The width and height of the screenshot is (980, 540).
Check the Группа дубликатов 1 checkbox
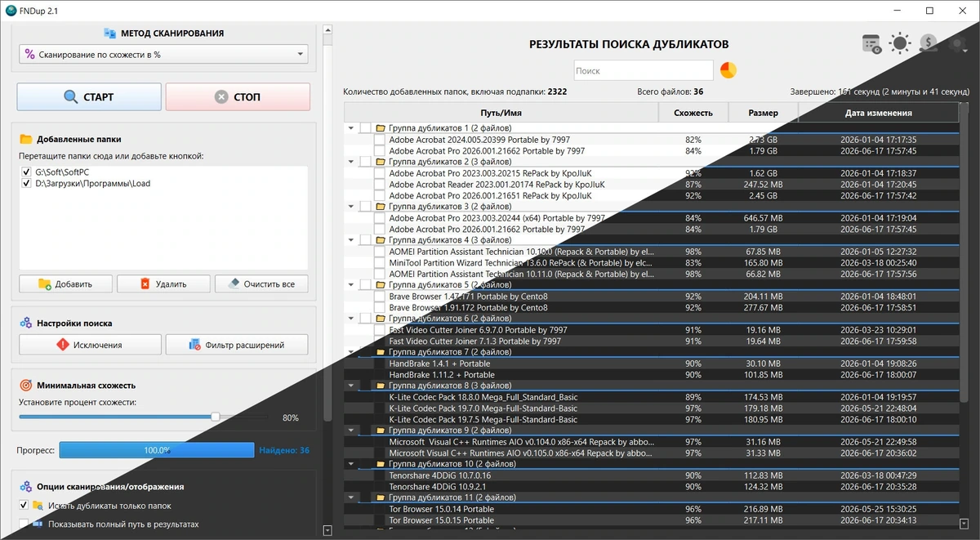tap(365, 128)
